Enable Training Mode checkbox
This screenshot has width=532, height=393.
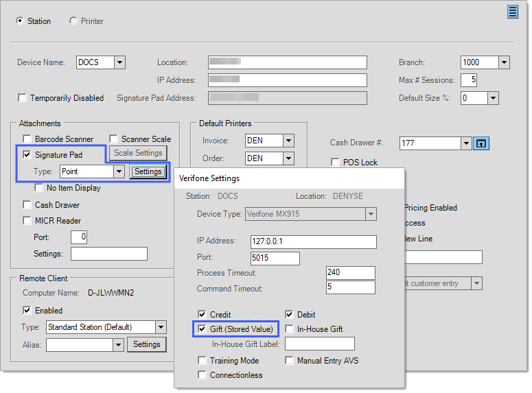click(202, 361)
